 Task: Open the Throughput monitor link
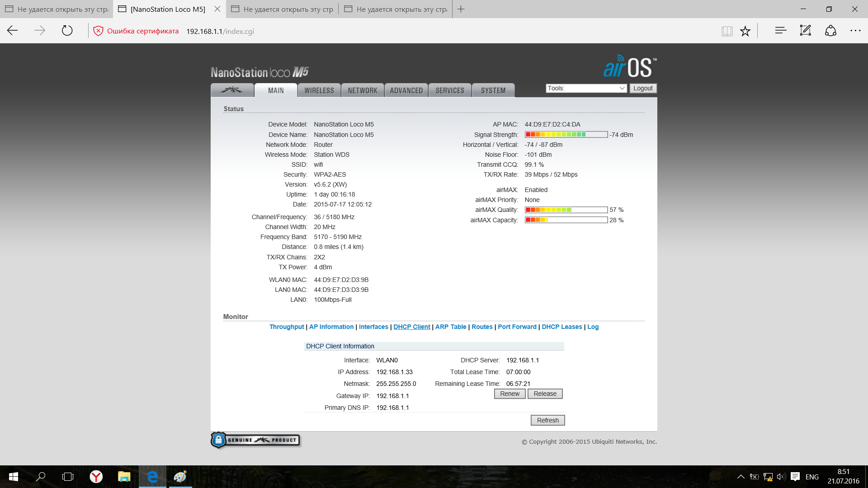(287, 327)
